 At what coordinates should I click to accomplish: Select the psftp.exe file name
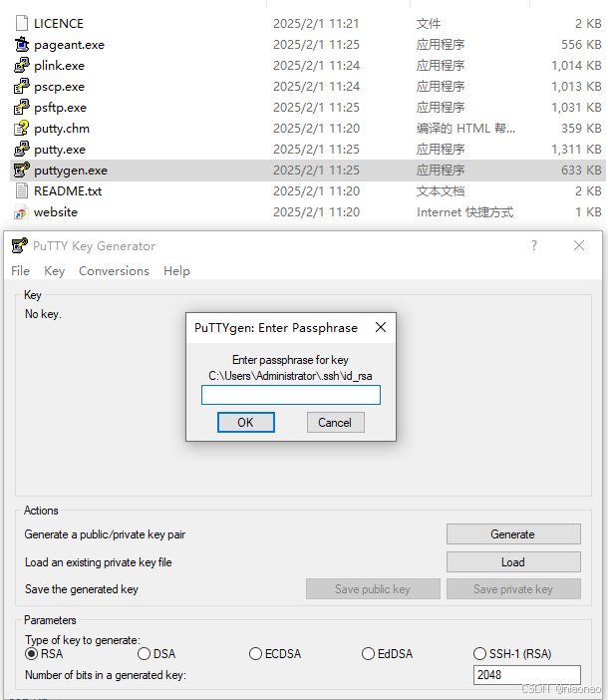[60, 108]
